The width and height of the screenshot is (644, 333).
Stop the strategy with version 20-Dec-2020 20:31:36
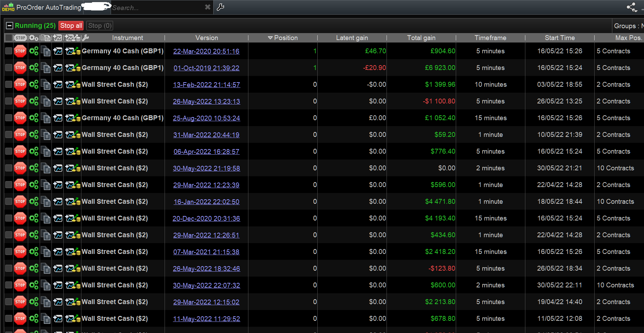click(x=20, y=218)
